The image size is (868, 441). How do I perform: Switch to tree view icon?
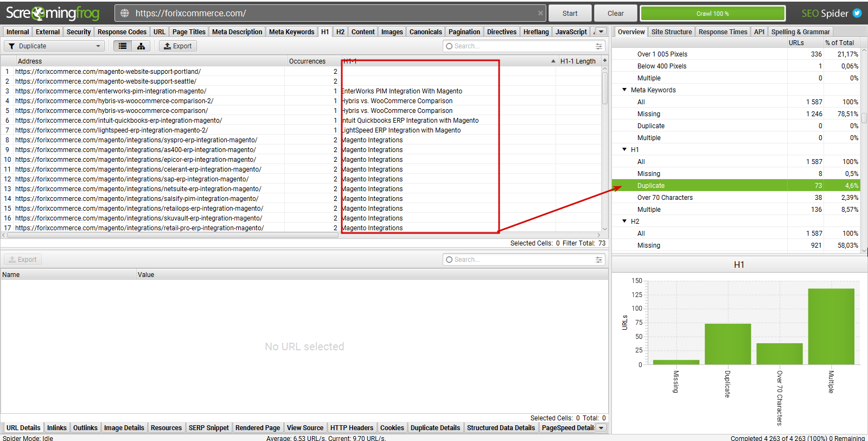coord(141,46)
